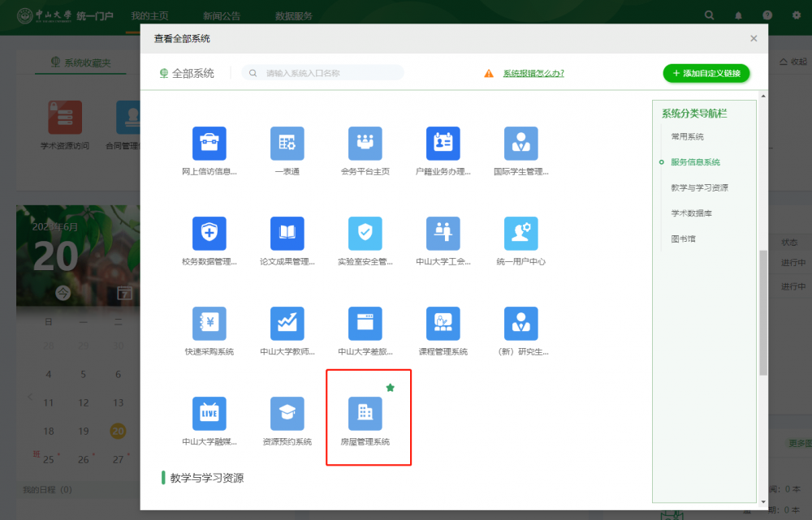Click the dialog scrollbar down arrow

click(763, 502)
